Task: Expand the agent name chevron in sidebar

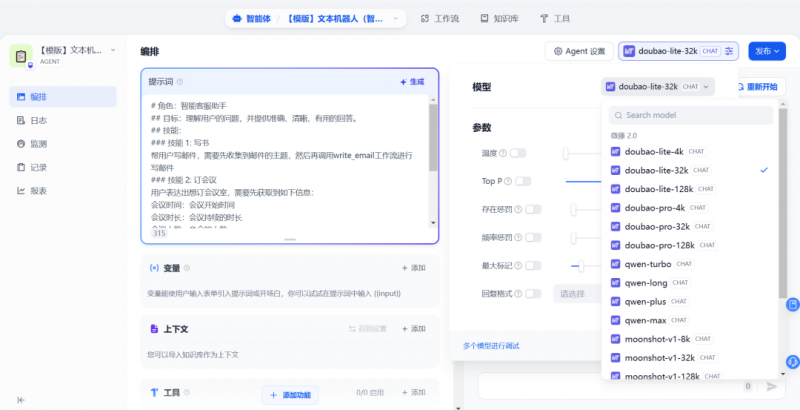Action: [x=113, y=50]
